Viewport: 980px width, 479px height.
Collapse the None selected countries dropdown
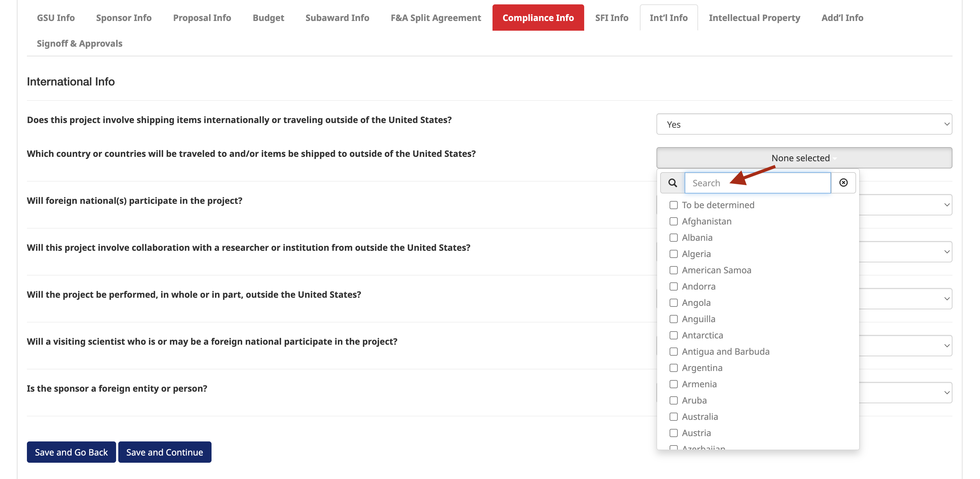[804, 158]
